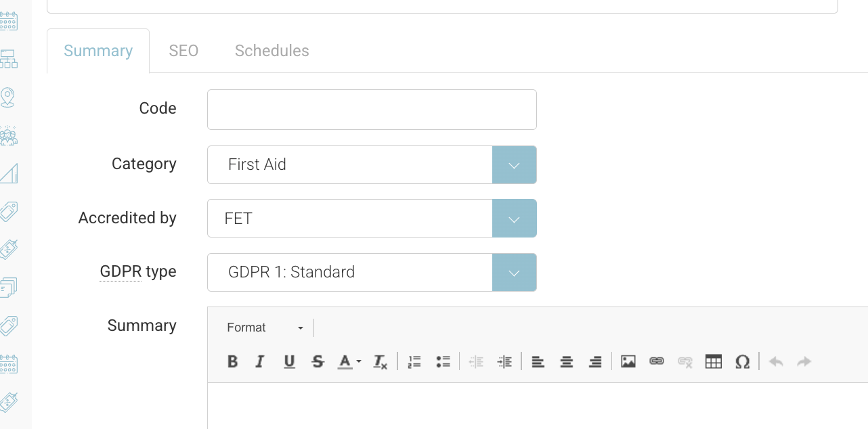Switch to the Schedules tab
The width and height of the screenshot is (868, 429).
pyautogui.click(x=272, y=51)
